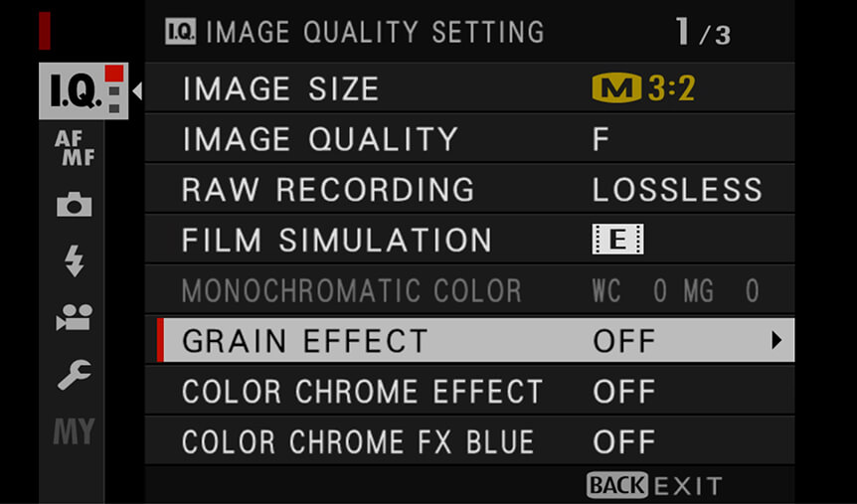
Task: Select the Film Simulation menu row
Action: [x=469, y=240]
